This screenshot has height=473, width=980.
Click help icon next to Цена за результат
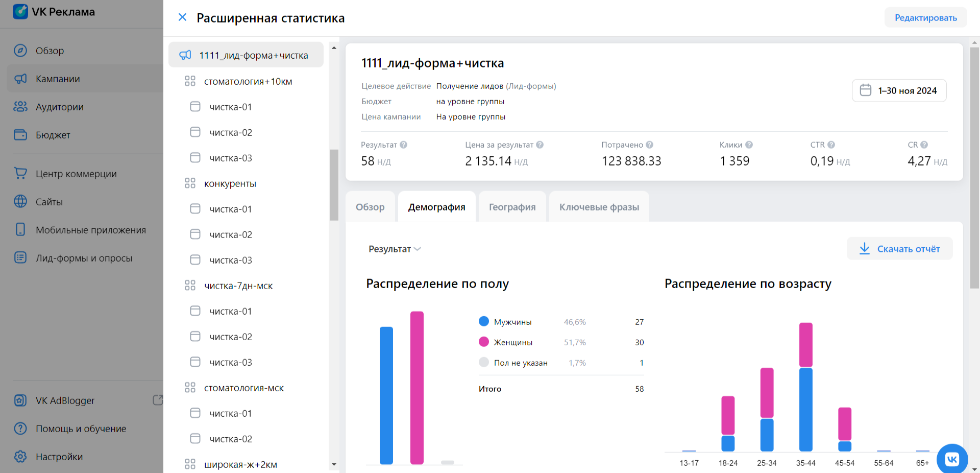[540, 145]
